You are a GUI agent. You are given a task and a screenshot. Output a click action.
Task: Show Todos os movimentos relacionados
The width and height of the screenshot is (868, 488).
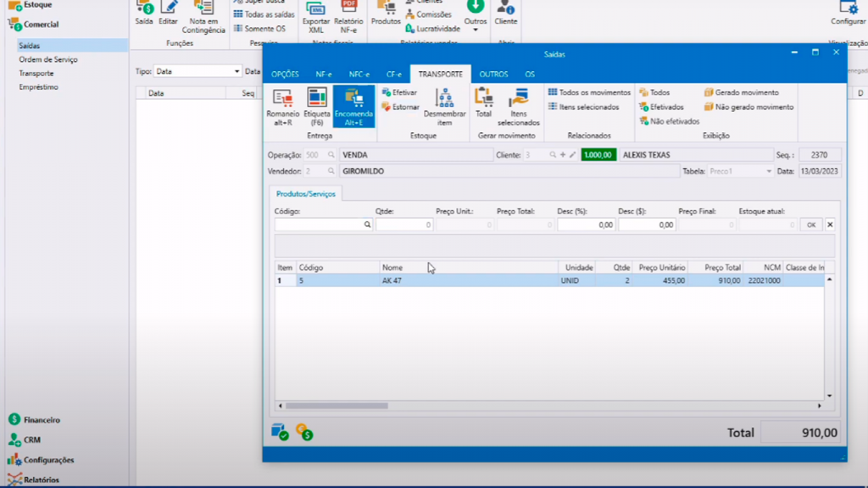pos(589,92)
